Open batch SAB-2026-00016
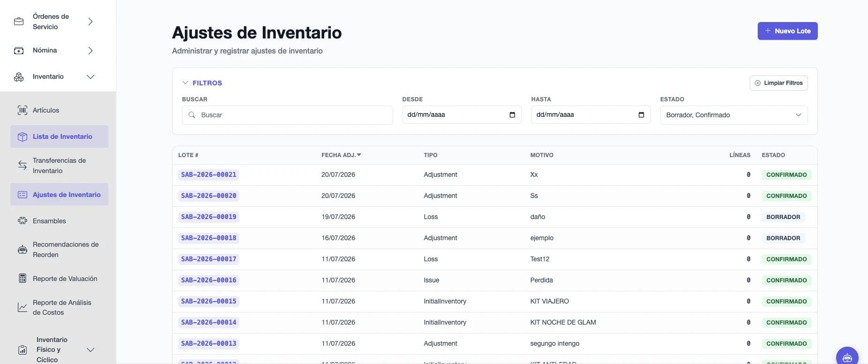The image size is (868, 364). coord(209,280)
